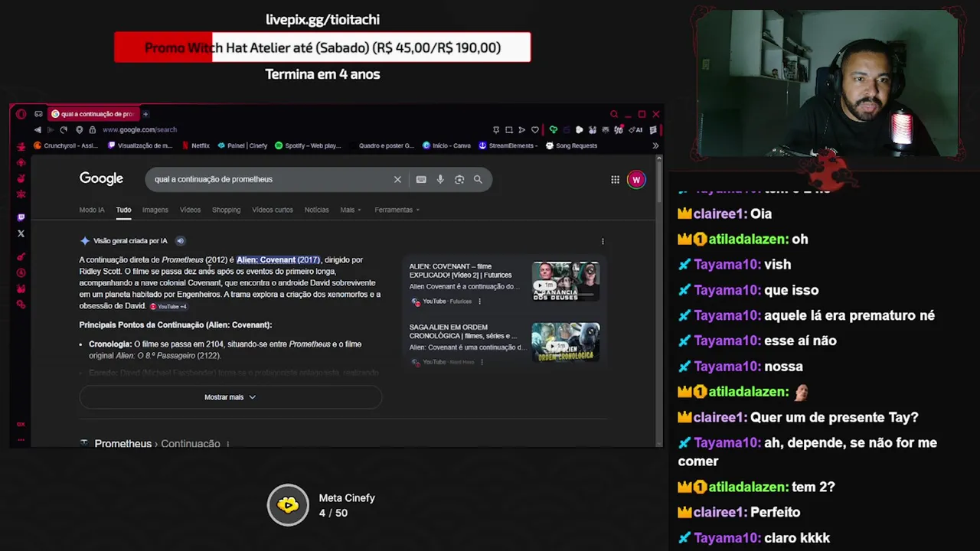Viewport: 980px width, 551px height.
Task: Open the on-screen keyboard in search bar
Action: (421, 179)
